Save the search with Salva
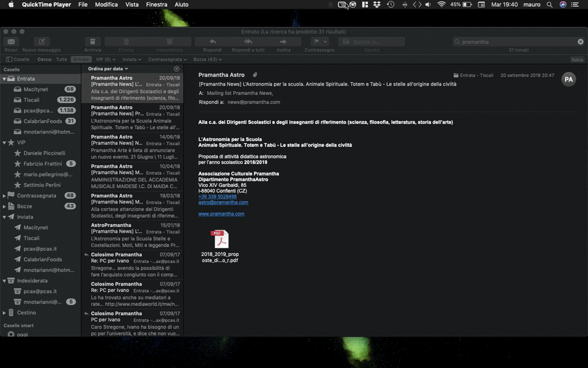Screen dimensions: 588x368 coord(577,60)
